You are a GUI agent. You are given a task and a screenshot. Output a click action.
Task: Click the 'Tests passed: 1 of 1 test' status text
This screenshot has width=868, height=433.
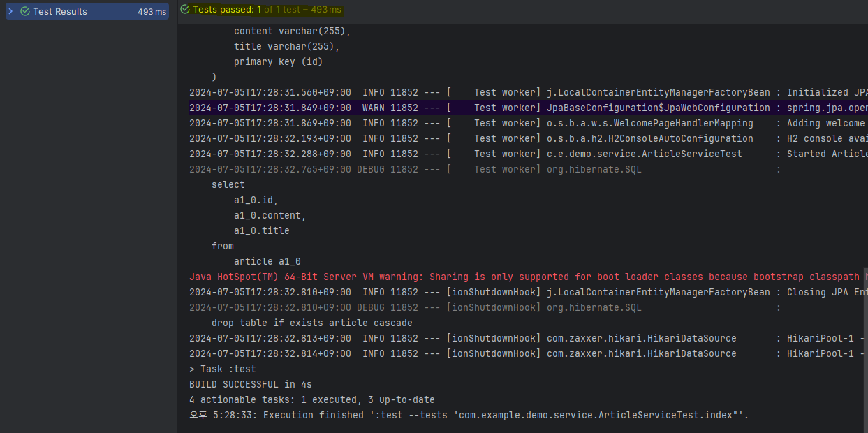(267, 10)
